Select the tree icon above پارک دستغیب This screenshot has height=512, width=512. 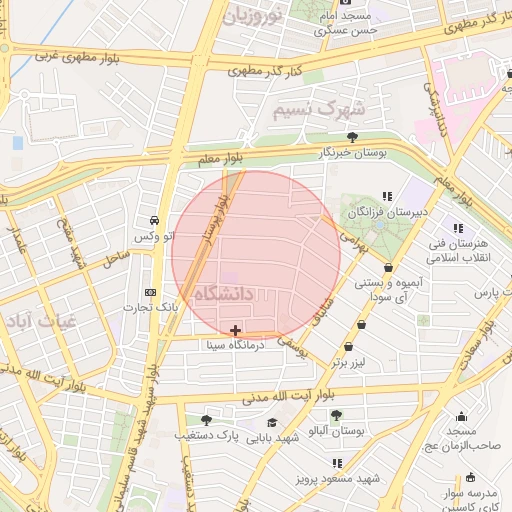pos(206,420)
